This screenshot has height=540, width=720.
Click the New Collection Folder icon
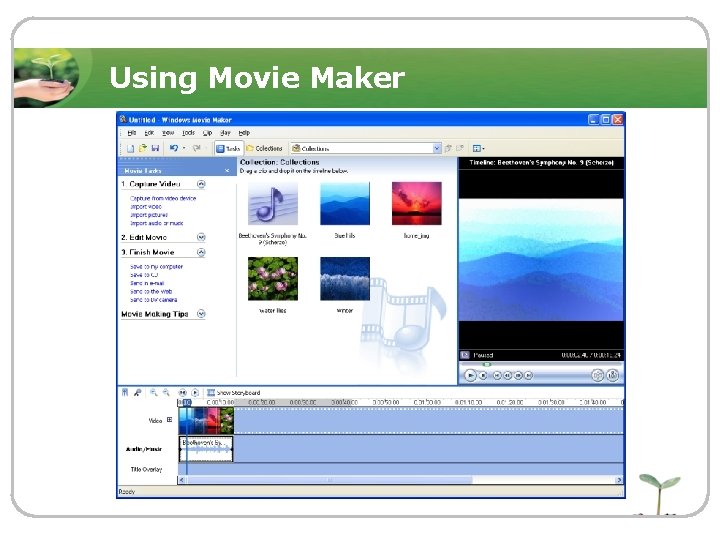[460, 148]
